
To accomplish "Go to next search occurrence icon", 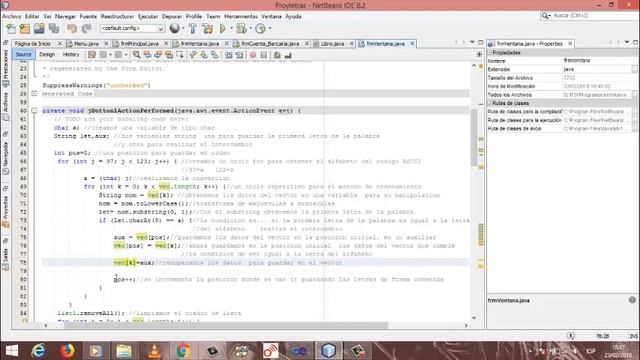I will 158,55.
